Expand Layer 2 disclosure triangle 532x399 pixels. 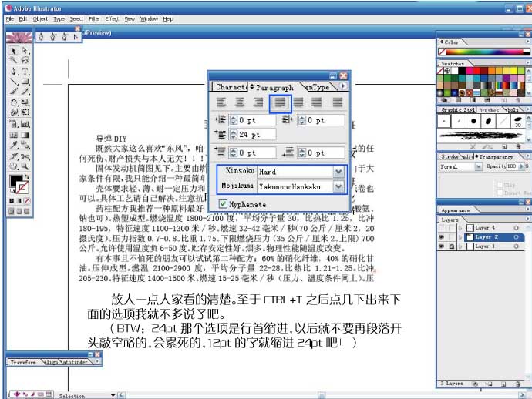(x=461, y=237)
